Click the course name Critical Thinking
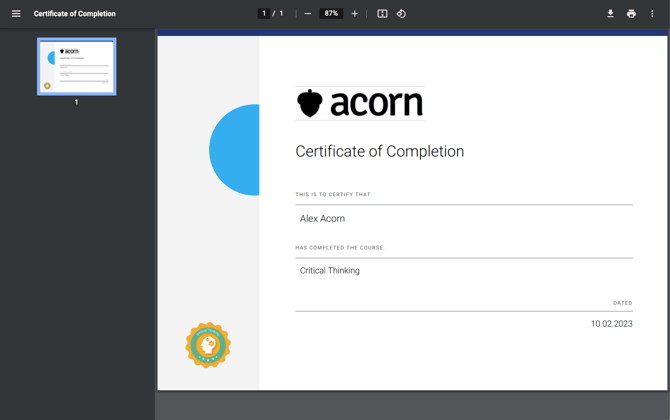This screenshot has height=420, width=670. (x=329, y=270)
